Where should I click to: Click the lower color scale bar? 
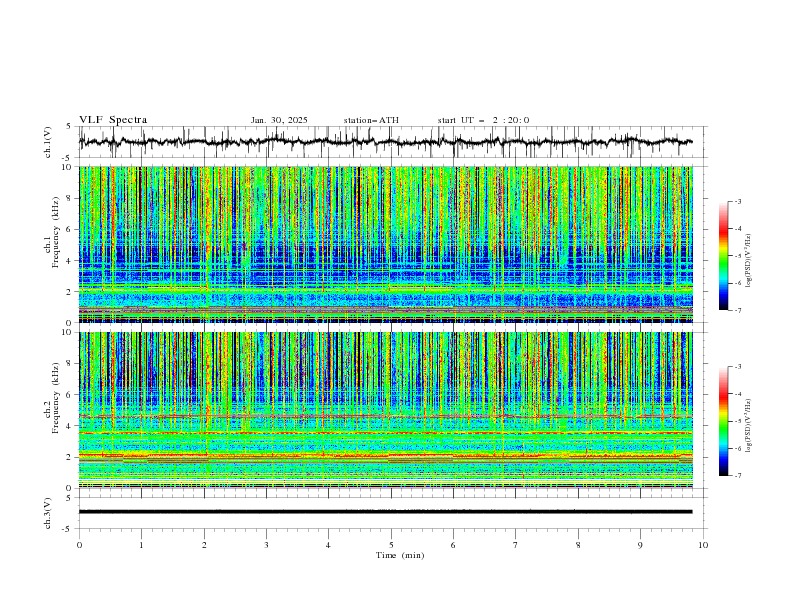[723, 421]
